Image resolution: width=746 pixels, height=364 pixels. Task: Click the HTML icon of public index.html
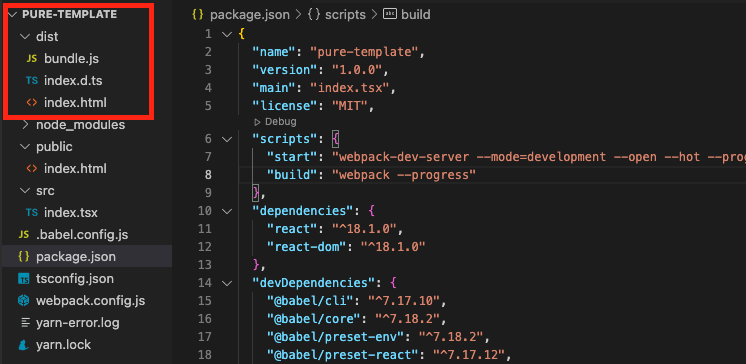(31, 169)
